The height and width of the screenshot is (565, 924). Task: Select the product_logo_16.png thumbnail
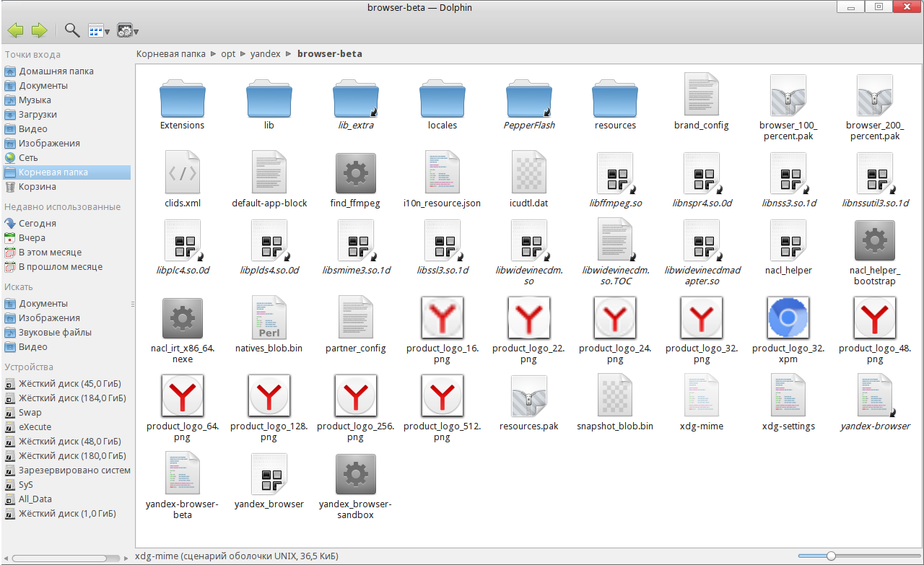(x=443, y=330)
